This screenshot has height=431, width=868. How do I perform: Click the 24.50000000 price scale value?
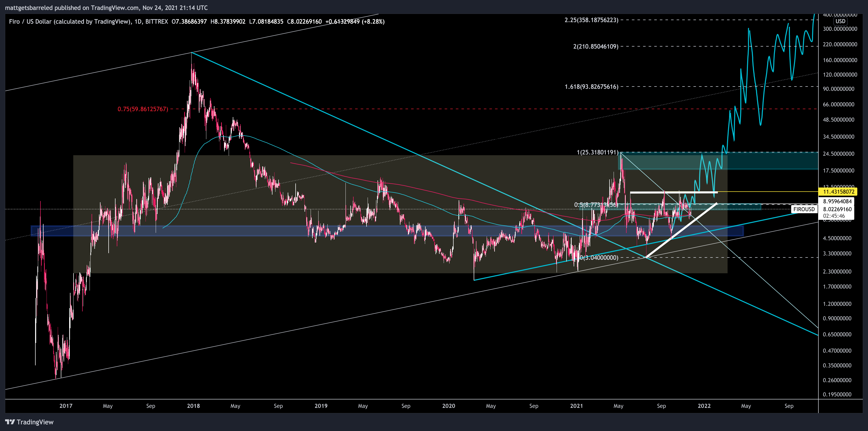(838, 154)
